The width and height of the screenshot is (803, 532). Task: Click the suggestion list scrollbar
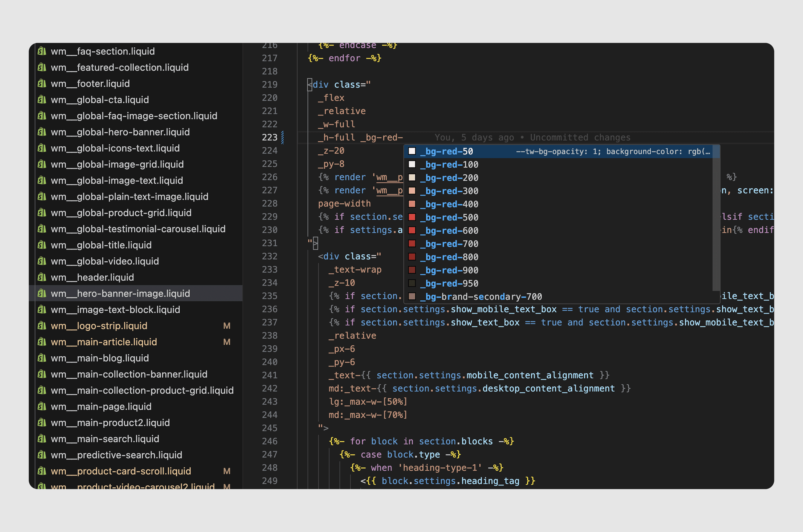pos(716,218)
